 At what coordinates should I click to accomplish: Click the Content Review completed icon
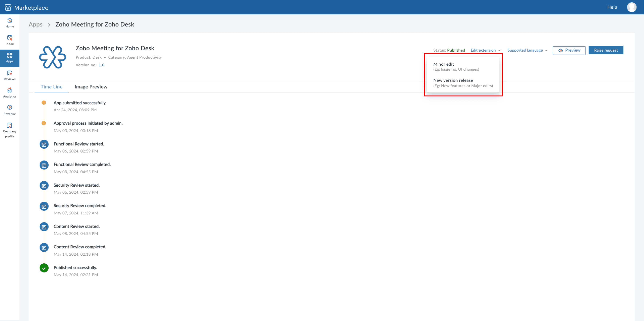[44, 247]
